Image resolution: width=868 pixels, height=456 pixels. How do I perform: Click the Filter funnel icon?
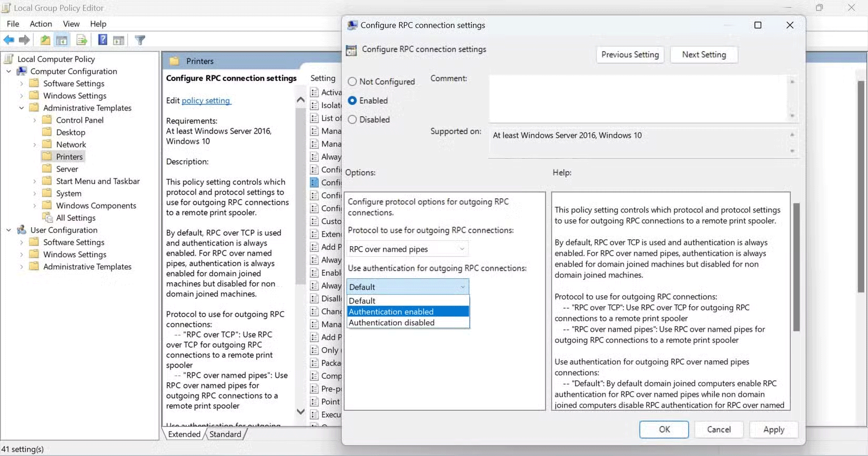tap(140, 40)
